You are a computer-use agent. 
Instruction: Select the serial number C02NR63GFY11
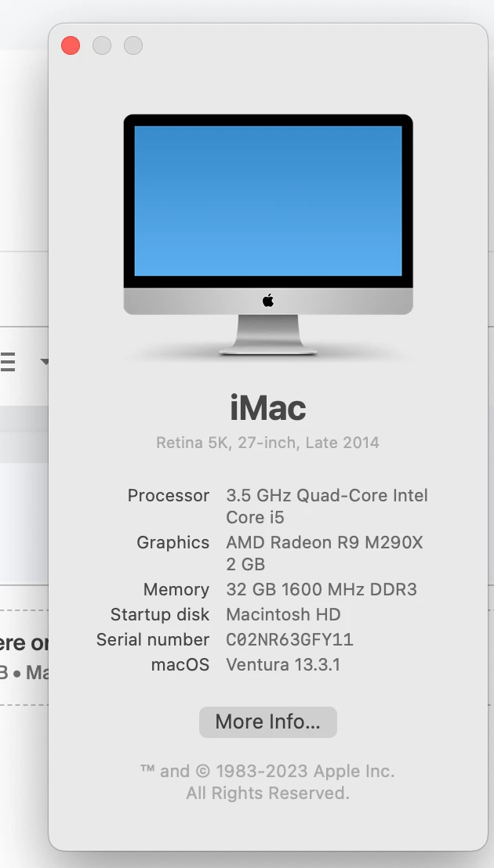(x=289, y=640)
